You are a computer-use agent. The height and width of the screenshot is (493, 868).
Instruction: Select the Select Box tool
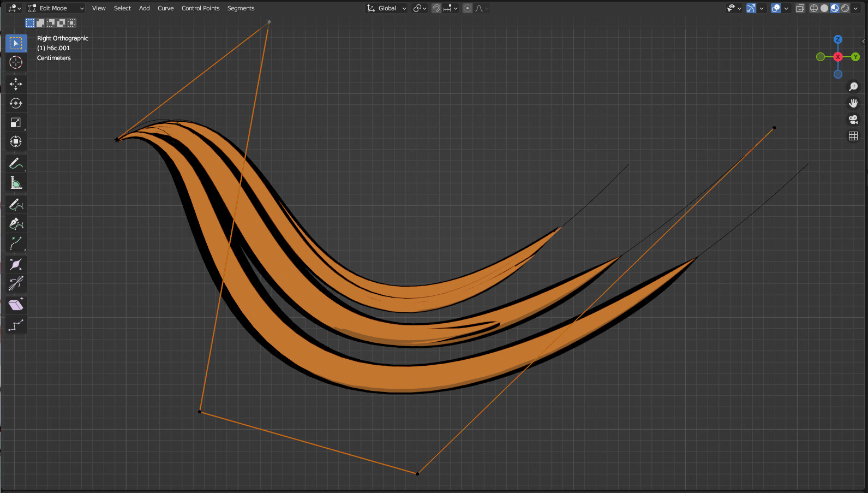tap(16, 43)
